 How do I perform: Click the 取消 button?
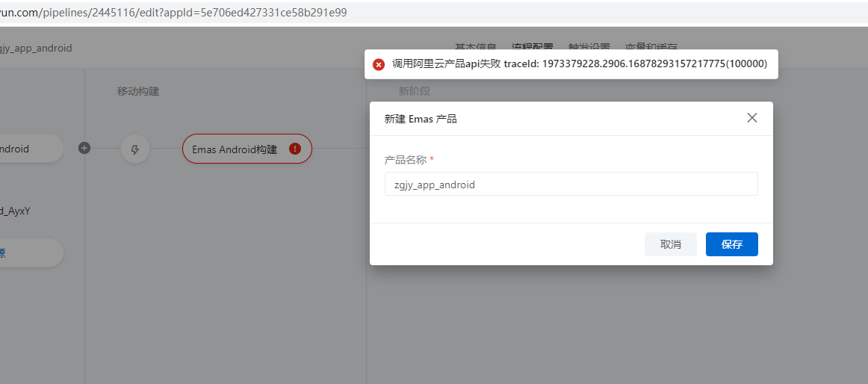point(670,244)
